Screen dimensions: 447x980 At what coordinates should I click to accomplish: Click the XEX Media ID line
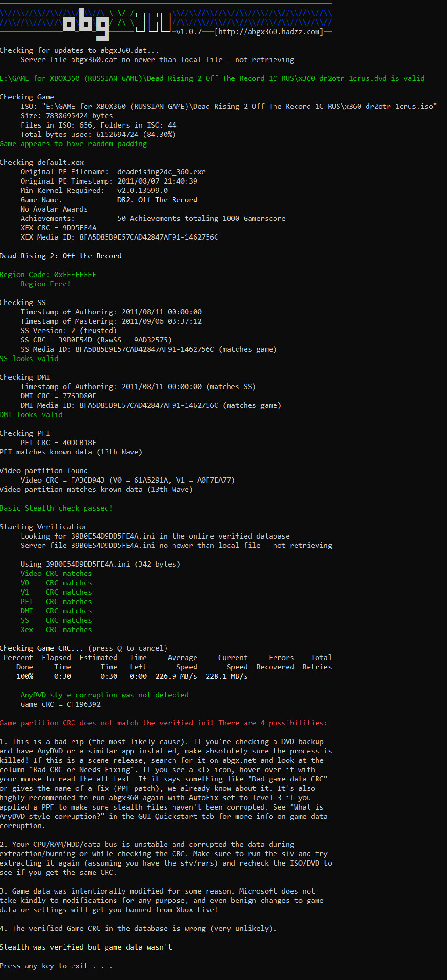coord(119,237)
